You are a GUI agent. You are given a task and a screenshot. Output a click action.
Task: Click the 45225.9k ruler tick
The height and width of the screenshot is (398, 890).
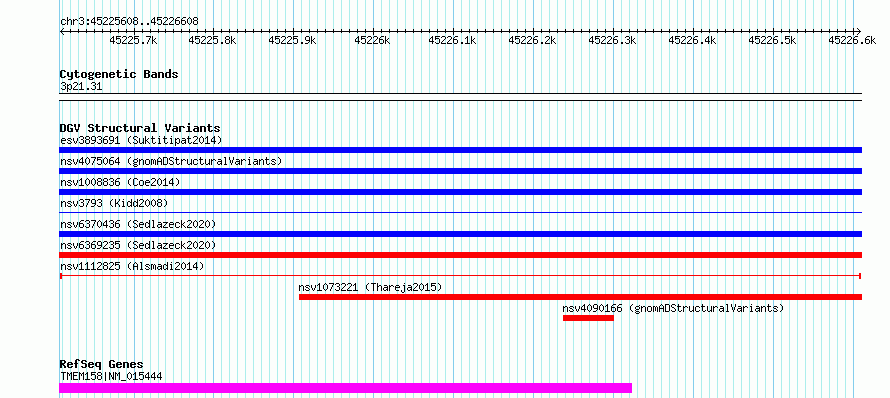293,40
